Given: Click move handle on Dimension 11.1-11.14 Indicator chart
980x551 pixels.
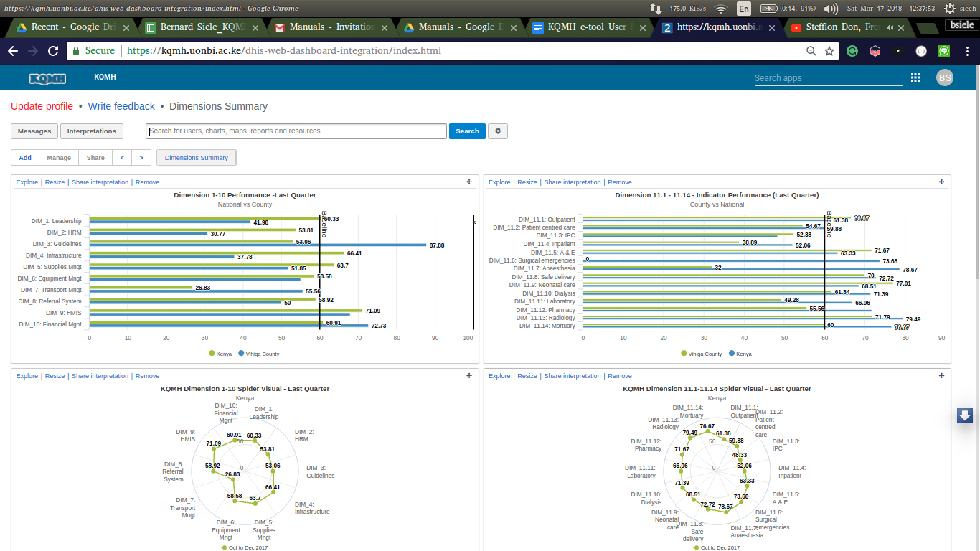Looking at the screenshot, I should coord(941,182).
